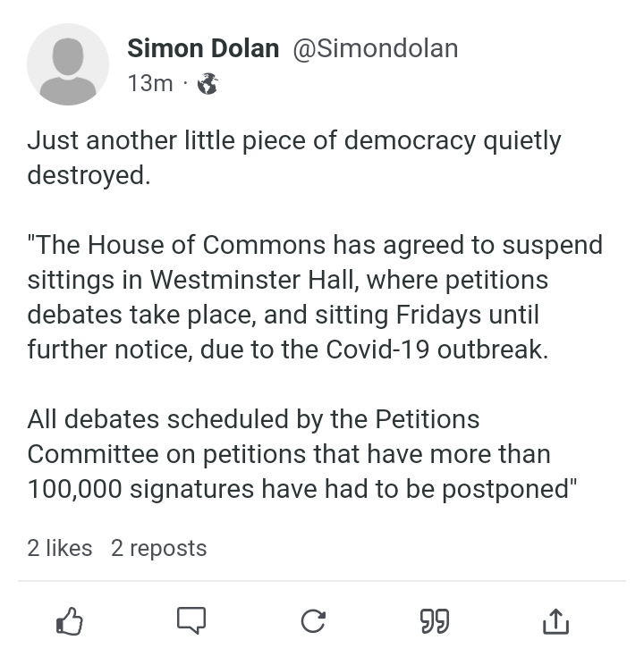Screen dimensions: 644x657
Task: Repost using the circular arrow icon
Action: coord(313,621)
